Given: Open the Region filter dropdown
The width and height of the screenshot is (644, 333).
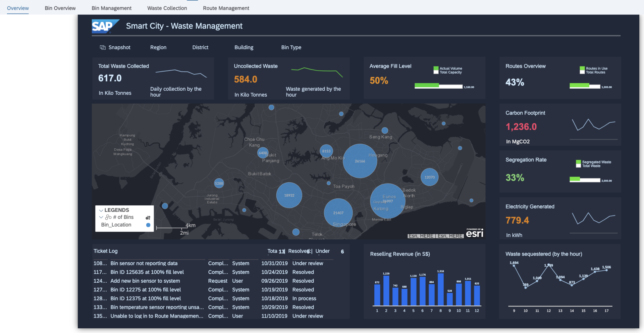Looking at the screenshot, I should (x=158, y=48).
